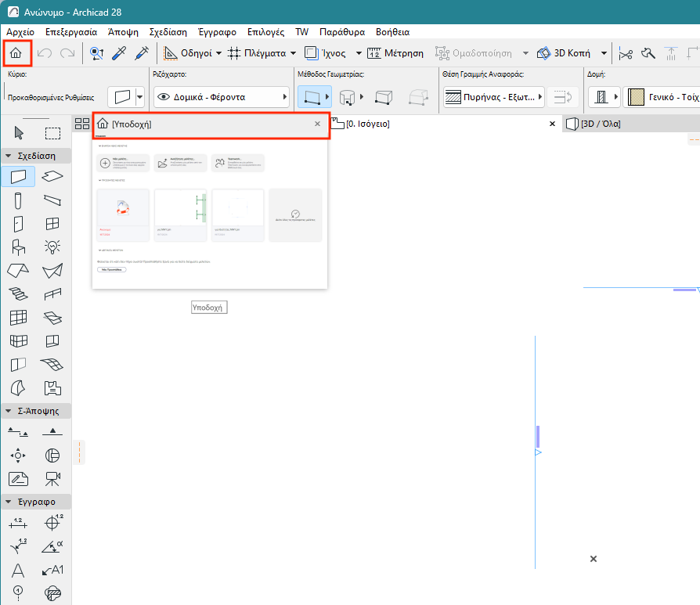Viewport: 700px width, 605px height.
Task: Collapse the Σ-Άποψης toolbox section
Action: point(9,411)
